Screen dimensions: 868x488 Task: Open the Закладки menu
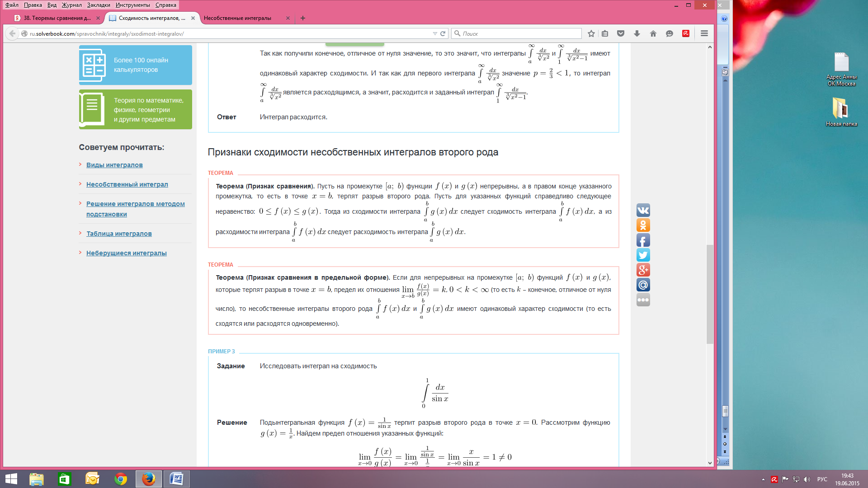pyautogui.click(x=99, y=5)
